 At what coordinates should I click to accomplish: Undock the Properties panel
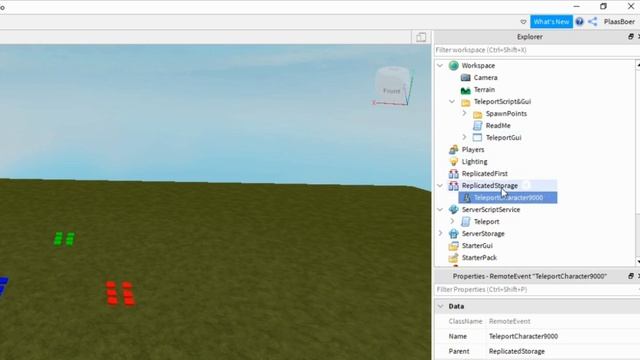coord(631,276)
